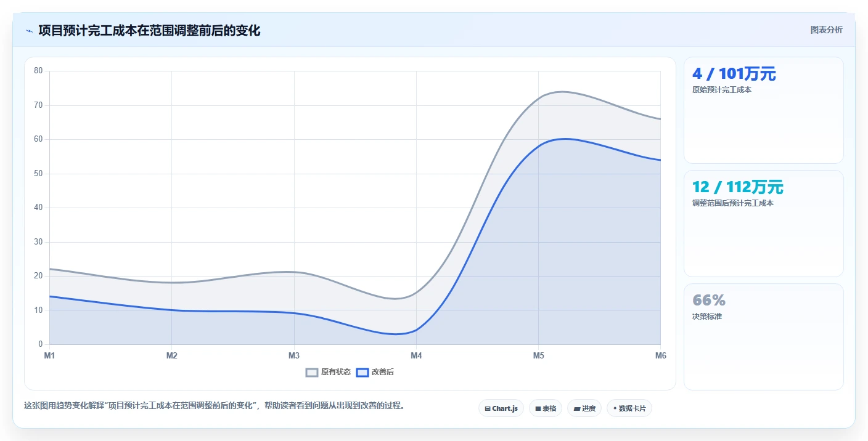The height and width of the screenshot is (441, 868).
Task: Click the blue line's starting point at M1
Action: point(50,296)
